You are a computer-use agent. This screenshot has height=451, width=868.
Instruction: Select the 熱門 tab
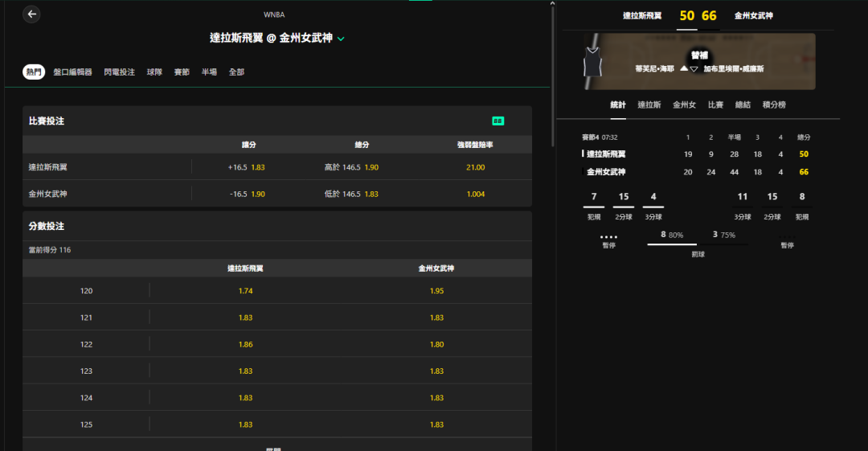tap(34, 72)
